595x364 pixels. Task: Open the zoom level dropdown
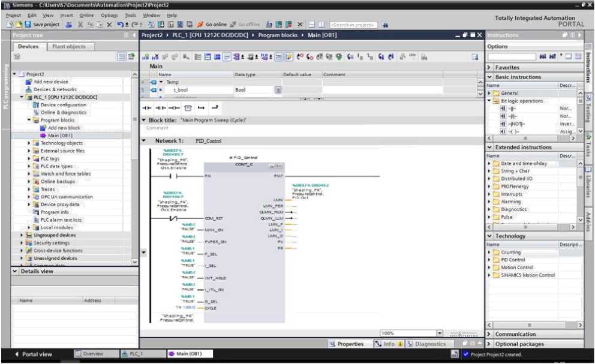coord(440,333)
